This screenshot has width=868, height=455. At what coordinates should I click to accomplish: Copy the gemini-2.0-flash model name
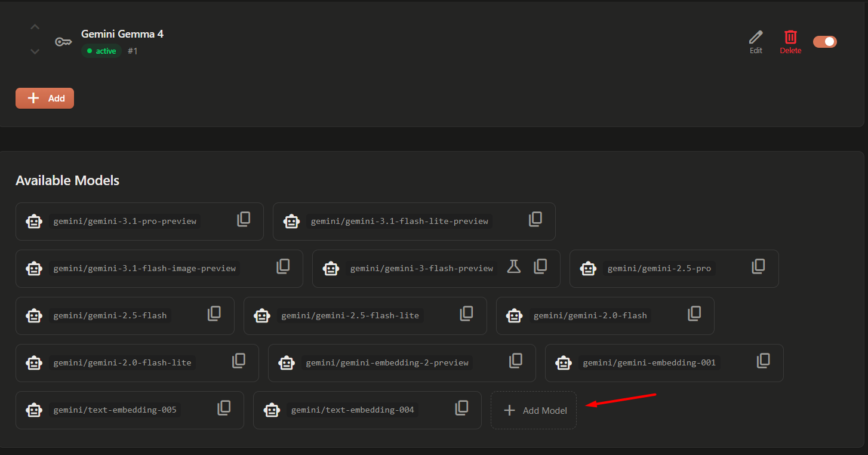point(694,314)
